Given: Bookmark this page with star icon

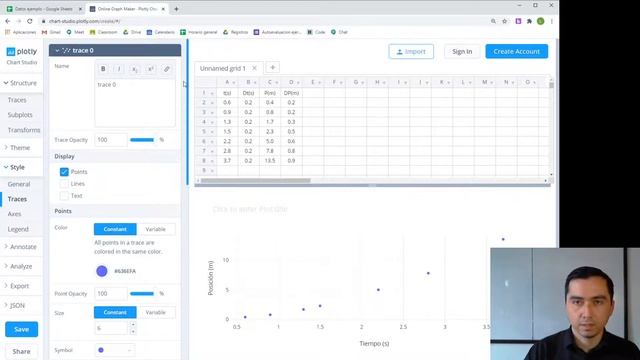Looking at the screenshot, I should [504, 21].
